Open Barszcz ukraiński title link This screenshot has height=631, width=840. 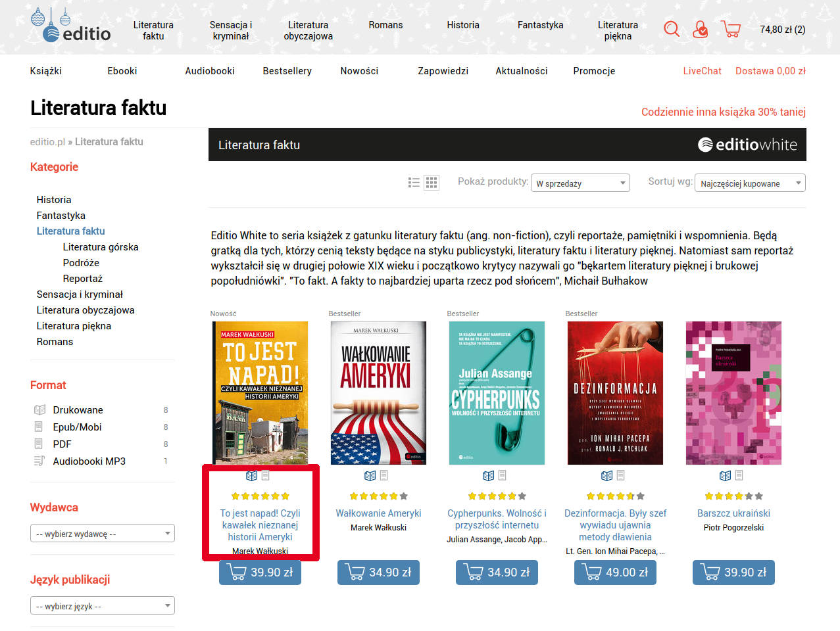[x=733, y=513]
